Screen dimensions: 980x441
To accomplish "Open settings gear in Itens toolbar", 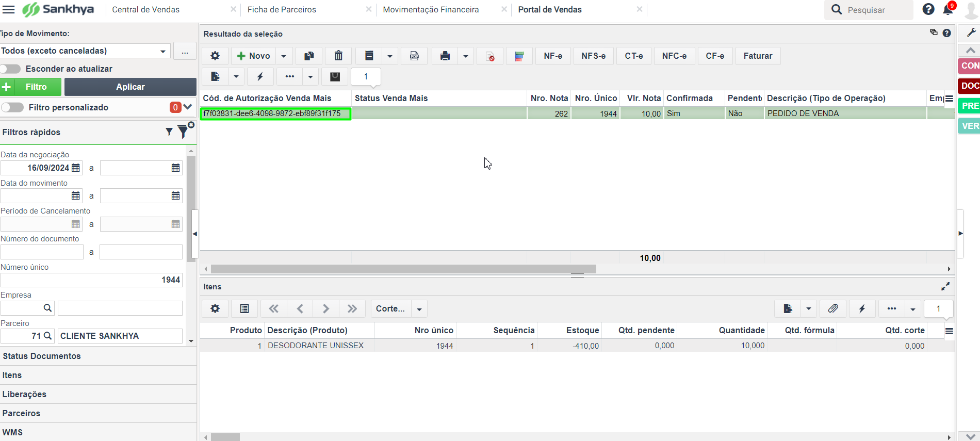I will pos(215,308).
